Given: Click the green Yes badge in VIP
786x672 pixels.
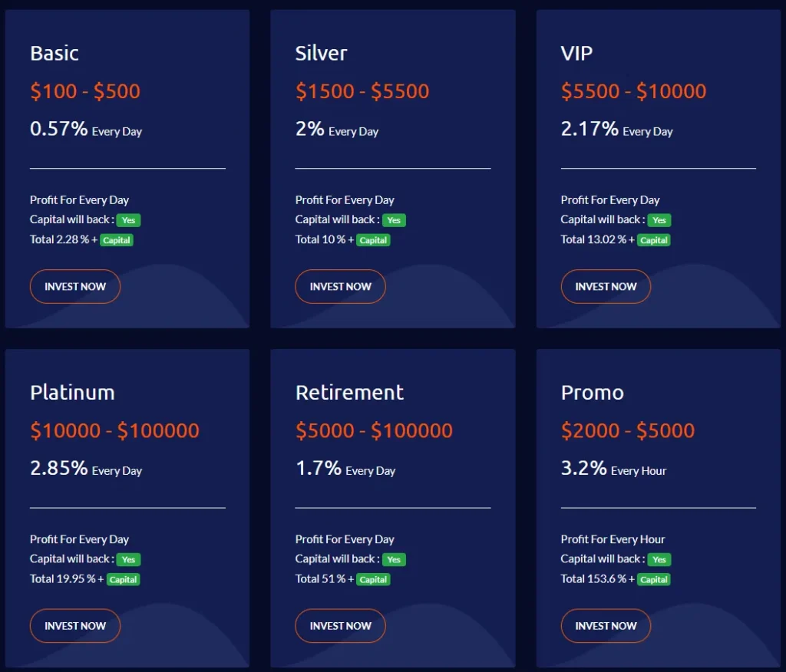Looking at the screenshot, I should click(659, 220).
